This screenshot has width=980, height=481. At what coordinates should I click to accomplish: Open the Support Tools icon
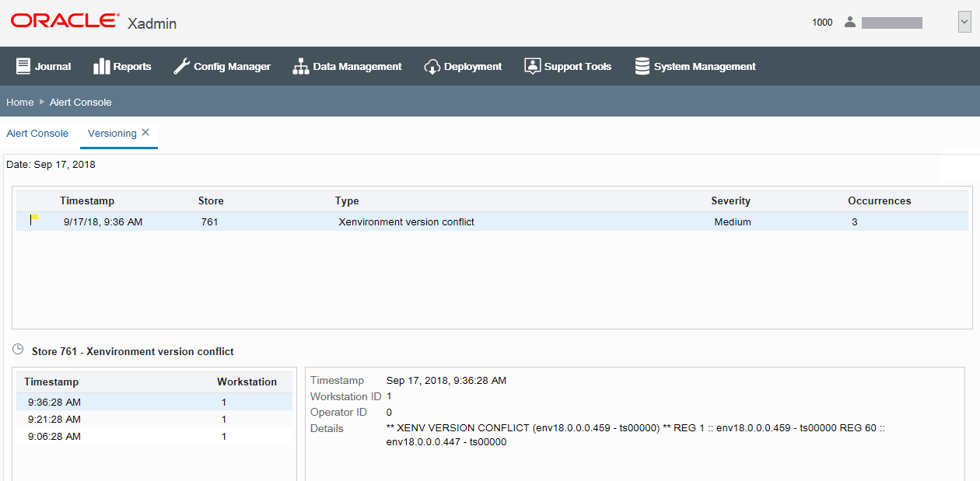[x=533, y=66]
